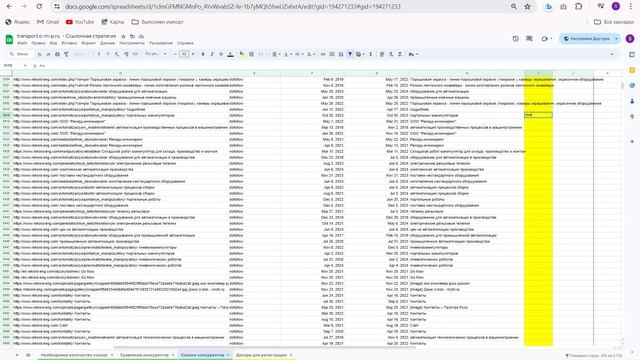The image size is (640, 360).
Task: Open the cell borders menu
Action: (x=251, y=54)
